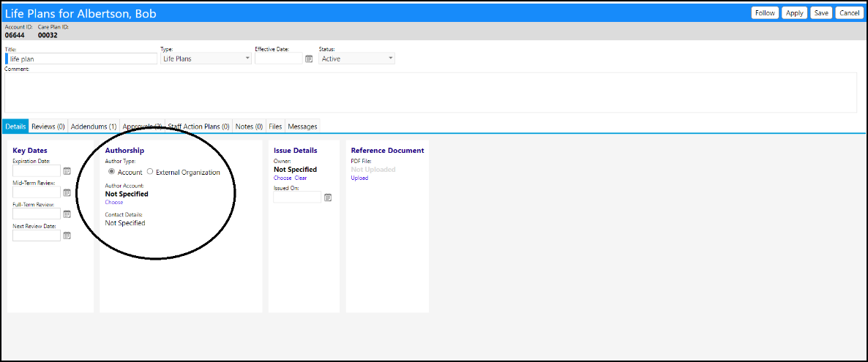Click the Account ID value 06644
The height and width of the screenshot is (362, 868).
click(x=15, y=35)
